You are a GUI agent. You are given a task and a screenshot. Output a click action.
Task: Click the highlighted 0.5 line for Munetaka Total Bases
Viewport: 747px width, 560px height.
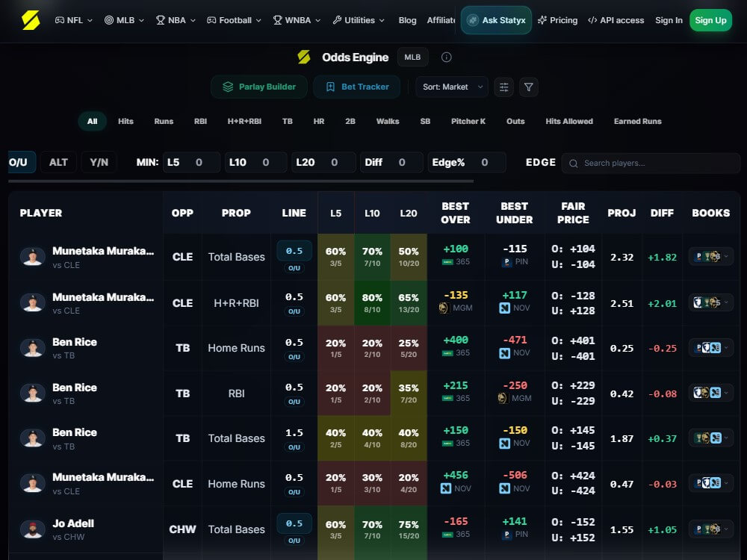tap(294, 251)
